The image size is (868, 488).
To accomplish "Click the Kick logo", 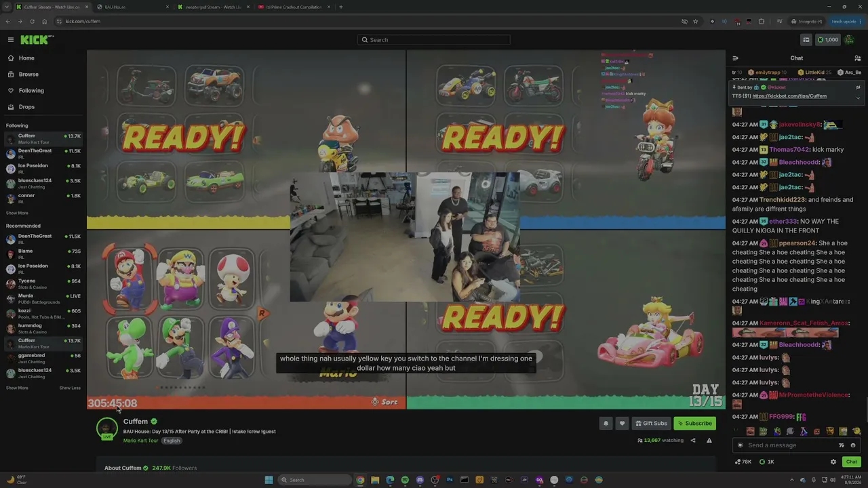I will [x=35, y=40].
